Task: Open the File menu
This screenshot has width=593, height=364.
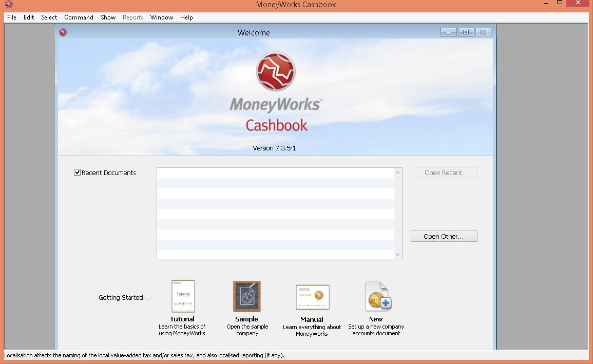Action: [11, 17]
